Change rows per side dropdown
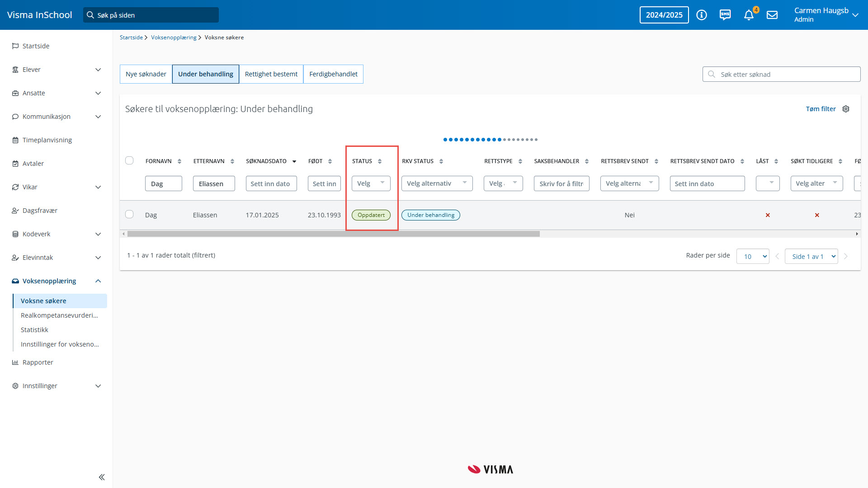The width and height of the screenshot is (868, 488). 753,256
